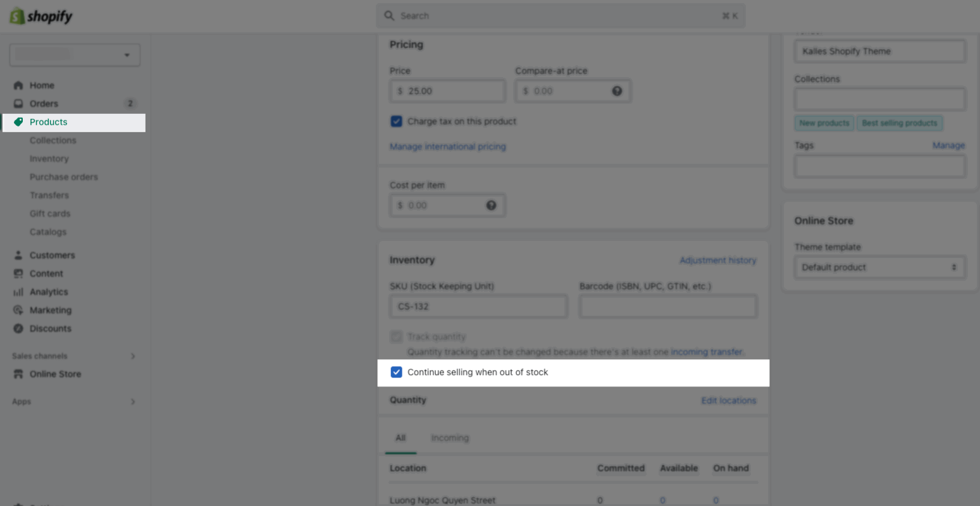Open Catalogs in sidebar

pos(48,232)
